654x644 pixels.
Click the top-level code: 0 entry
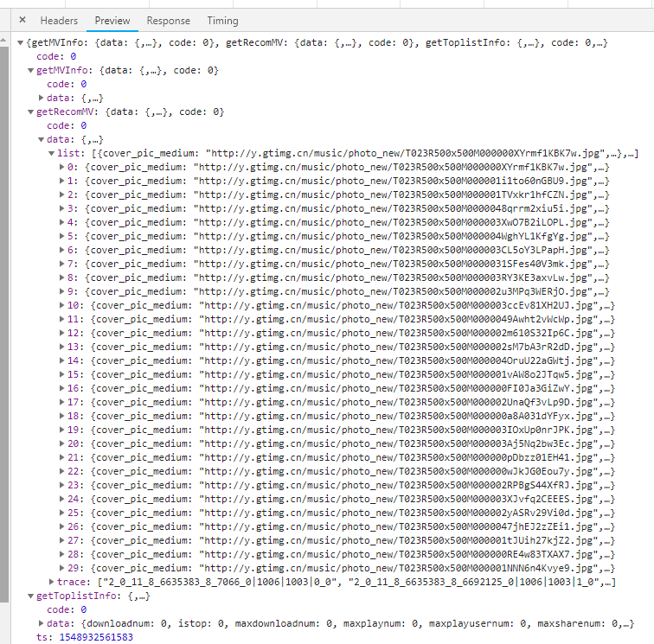[x=56, y=56]
